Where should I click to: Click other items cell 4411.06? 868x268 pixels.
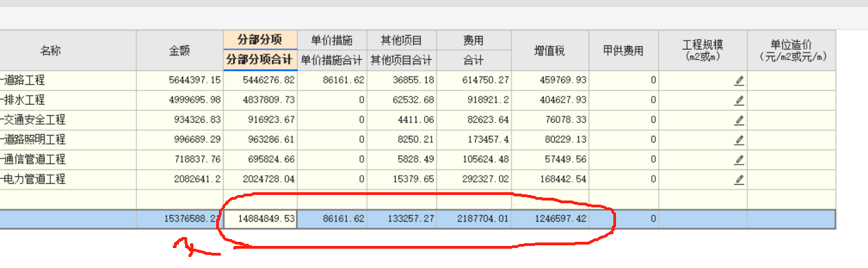(x=402, y=121)
